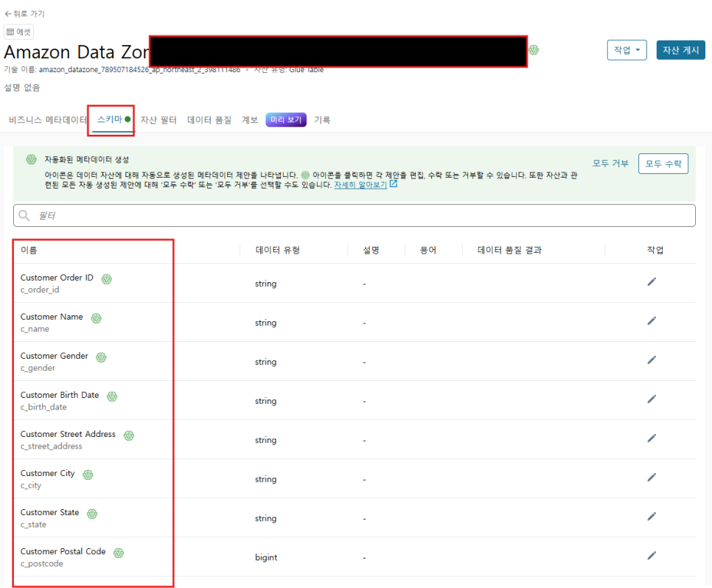
Task: Click the c_postcode technical name
Action: tap(42, 564)
